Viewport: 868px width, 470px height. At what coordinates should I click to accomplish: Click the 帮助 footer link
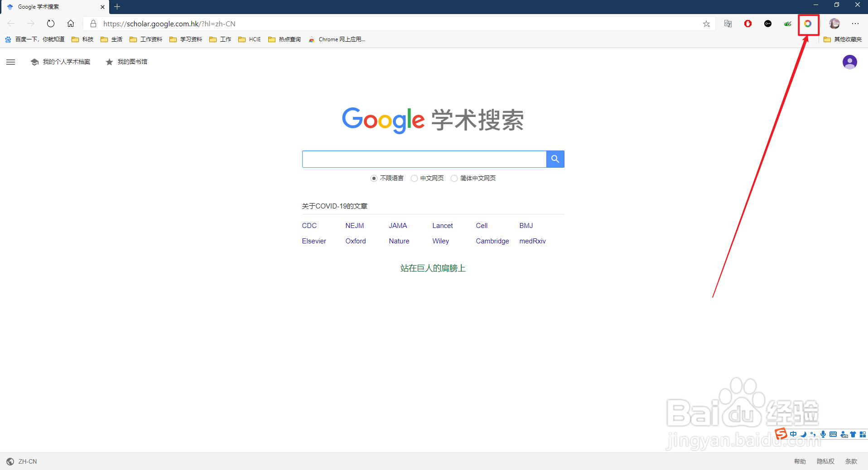(800, 461)
